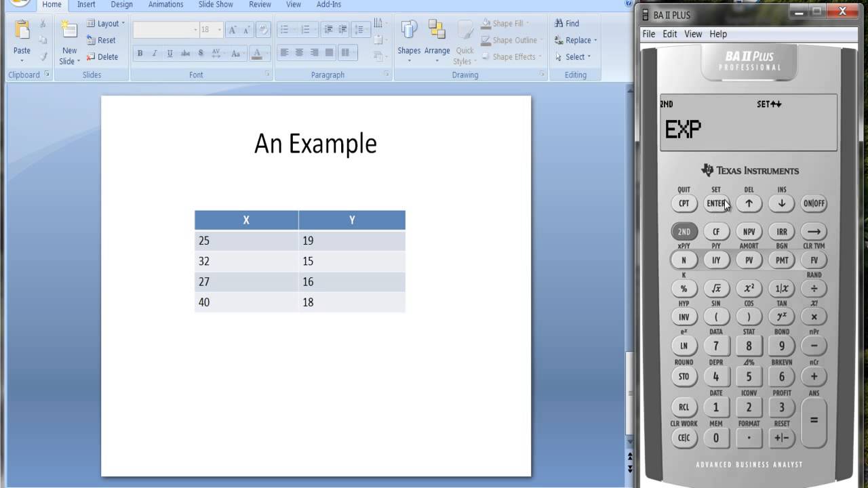The height and width of the screenshot is (488, 868).
Task: Click Delete in the Slides group
Action: click(x=102, y=57)
